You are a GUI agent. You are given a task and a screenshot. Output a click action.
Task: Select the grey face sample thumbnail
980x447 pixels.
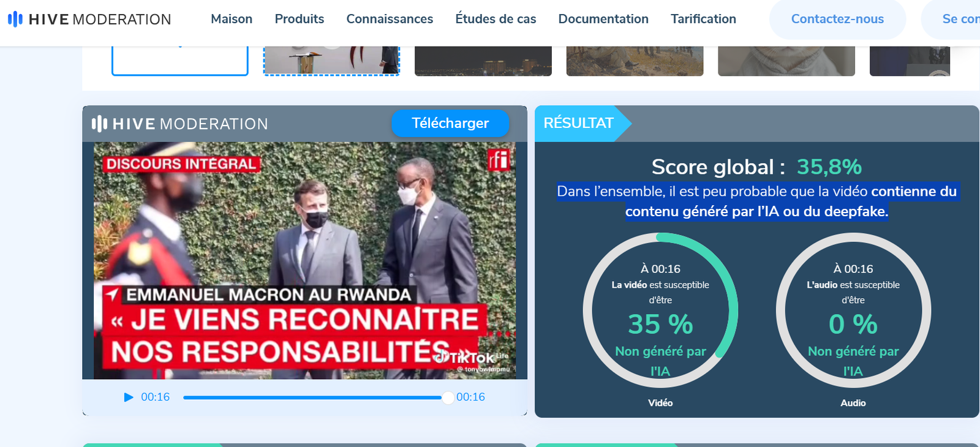(x=786, y=61)
